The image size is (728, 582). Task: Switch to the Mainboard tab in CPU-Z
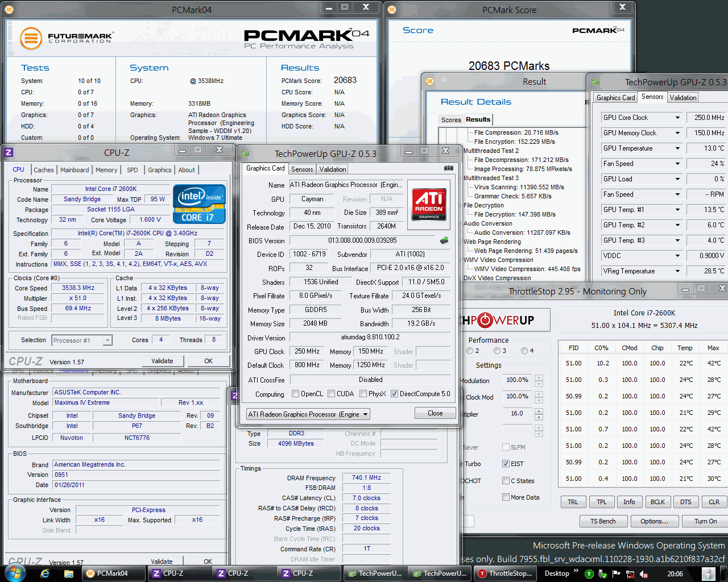pos(75,170)
